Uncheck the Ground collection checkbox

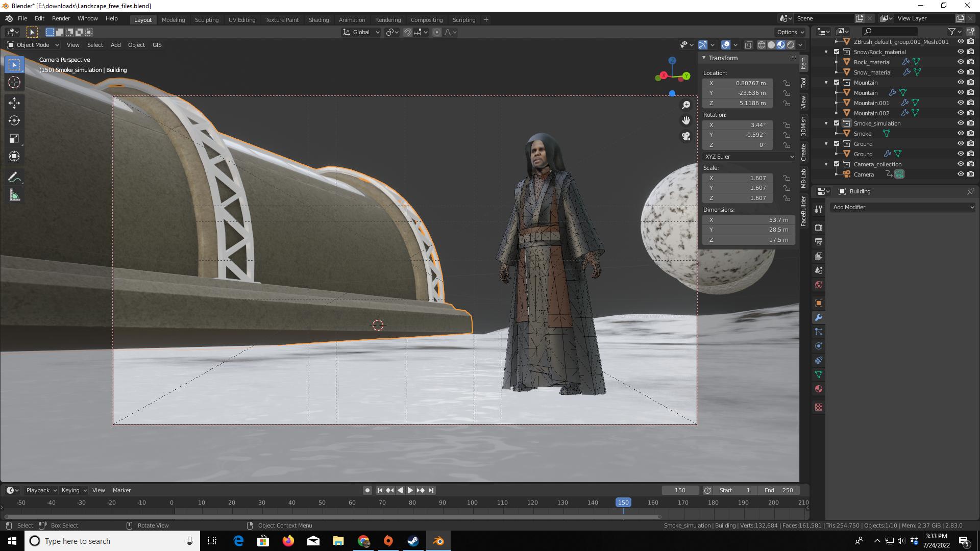pos(837,144)
